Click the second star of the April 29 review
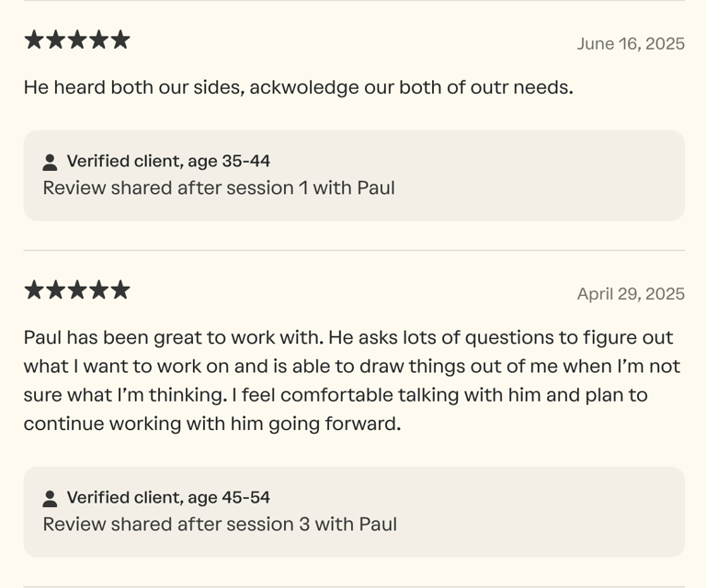The image size is (706, 588). tap(56, 290)
